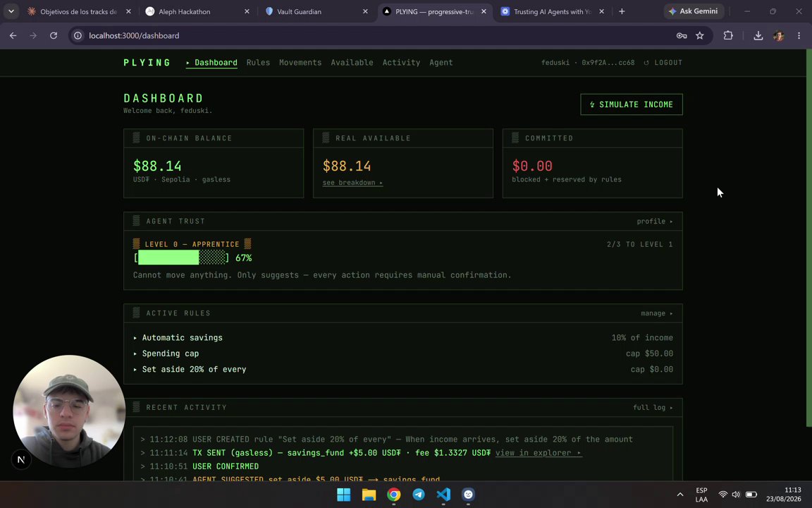The image size is (812, 508).
Task: Click the 2/3 TO LEVEL 1 text
Action: [x=639, y=244]
